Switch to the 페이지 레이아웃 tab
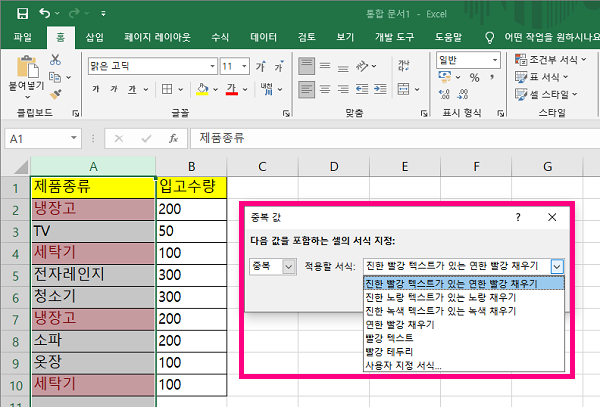This screenshot has height=407, width=600. click(157, 37)
